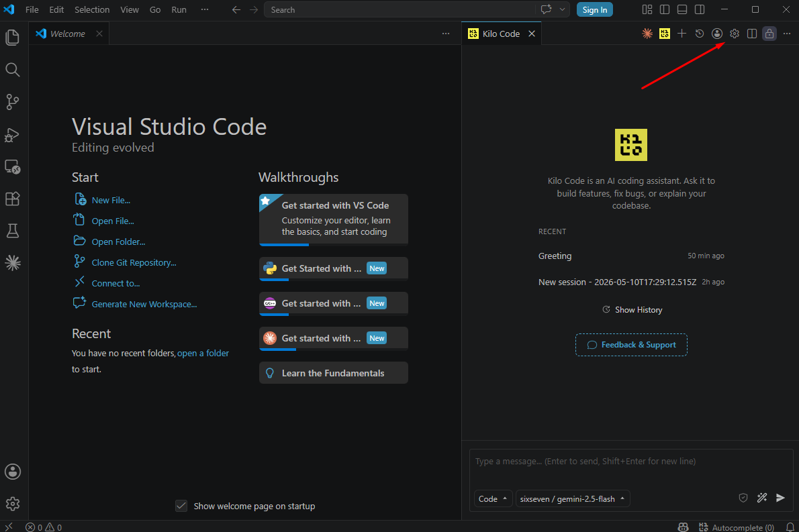799x532 pixels.
Task: Click Generate New Workspace... link
Action: pos(144,304)
